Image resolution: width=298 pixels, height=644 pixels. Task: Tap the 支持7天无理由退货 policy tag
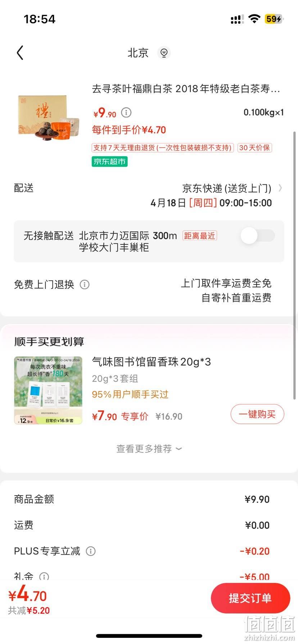click(163, 148)
